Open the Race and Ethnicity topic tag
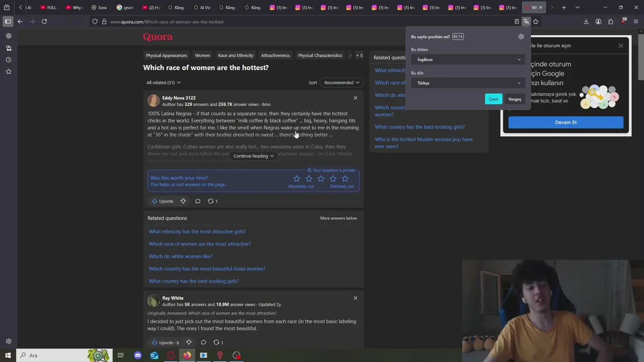 pos(235,55)
